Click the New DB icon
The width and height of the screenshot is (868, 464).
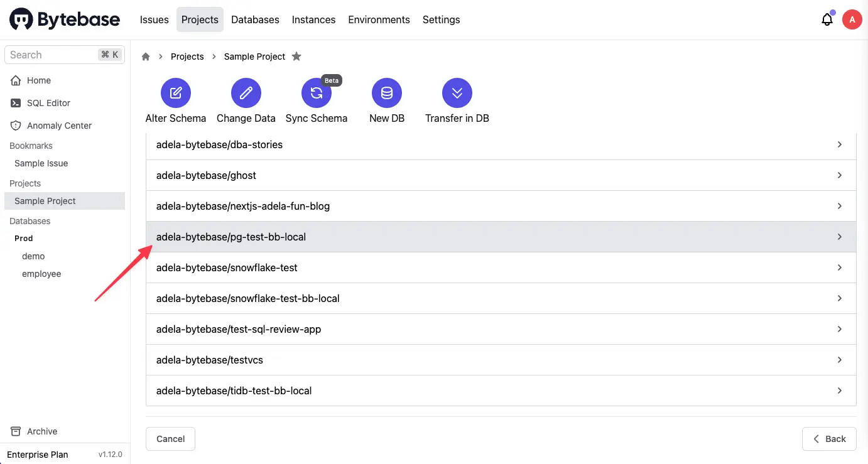point(386,92)
